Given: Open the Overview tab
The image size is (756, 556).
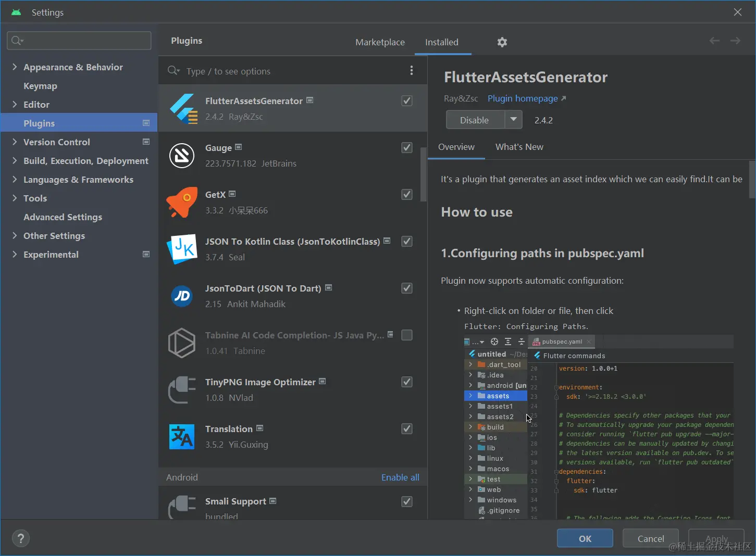Looking at the screenshot, I should click(x=456, y=147).
